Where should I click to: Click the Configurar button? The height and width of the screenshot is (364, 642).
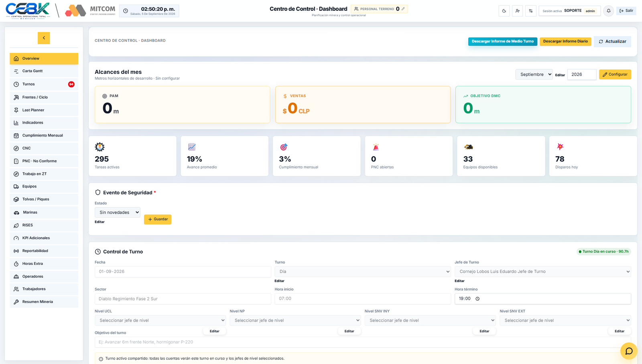(x=615, y=74)
